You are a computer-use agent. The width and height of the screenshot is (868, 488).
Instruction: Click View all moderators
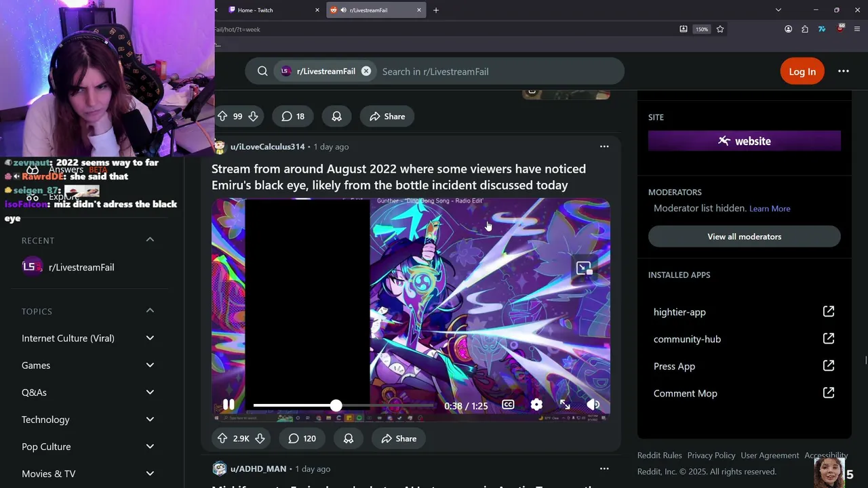(x=745, y=237)
